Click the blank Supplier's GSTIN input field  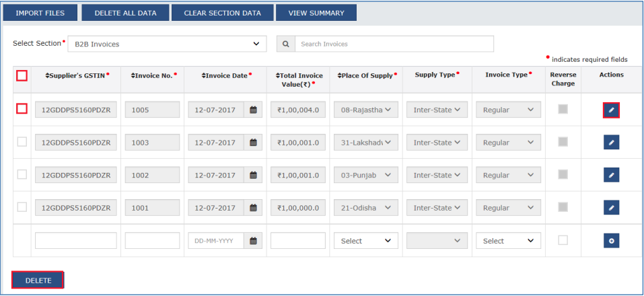76,241
